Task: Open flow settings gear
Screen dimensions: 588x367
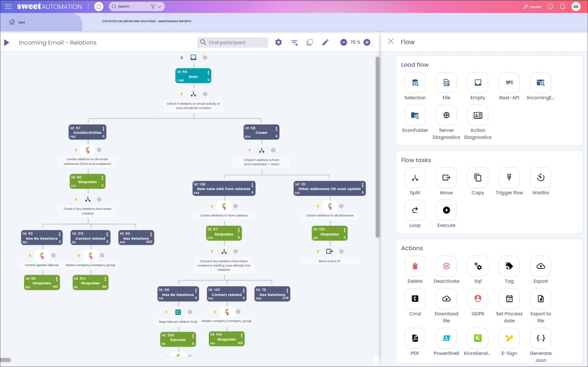Action: coord(278,42)
